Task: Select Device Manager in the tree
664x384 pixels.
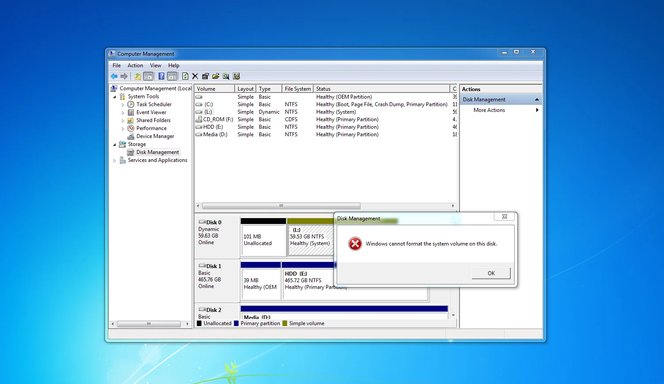Action: (x=155, y=136)
